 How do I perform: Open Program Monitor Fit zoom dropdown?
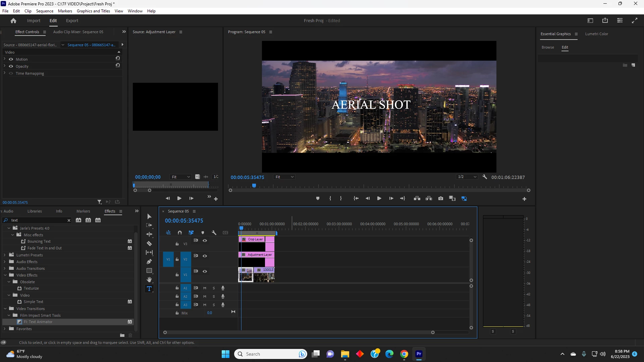tap(284, 177)
